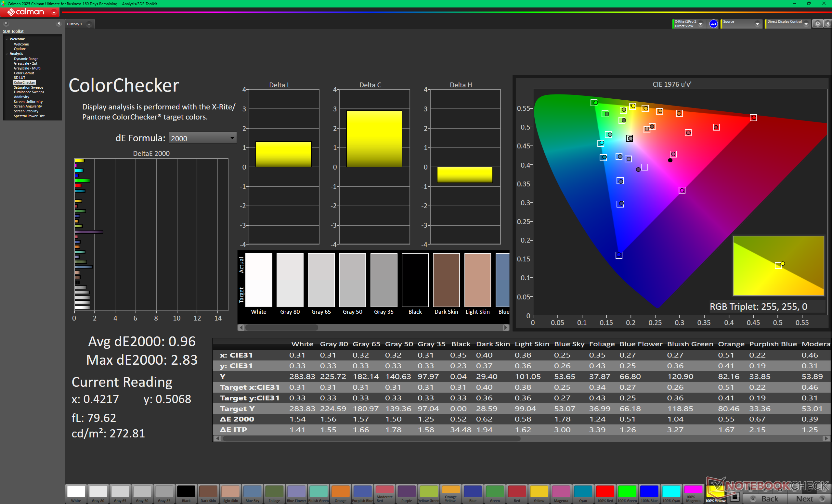Image resolution: width=832 pixels, height=504 pixels.
Task: Open the Spectral Power Dist. page
Action: (29, 116)
